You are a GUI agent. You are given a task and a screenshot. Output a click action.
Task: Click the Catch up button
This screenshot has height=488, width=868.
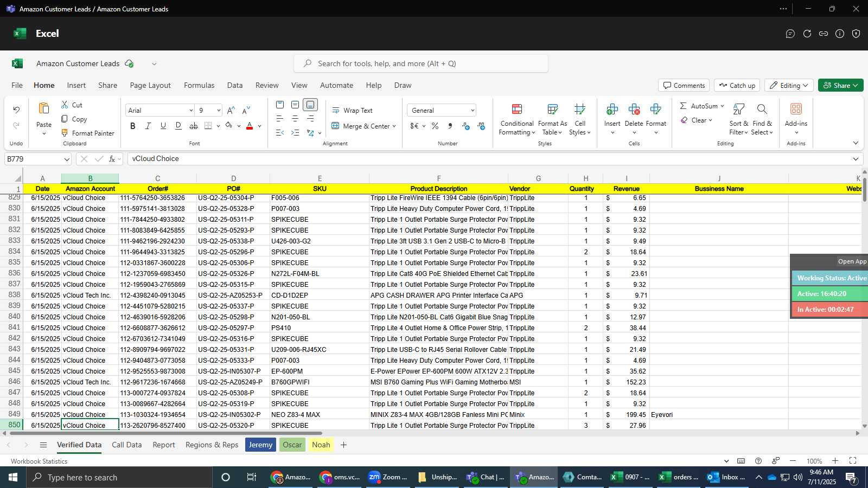point(737,85)
